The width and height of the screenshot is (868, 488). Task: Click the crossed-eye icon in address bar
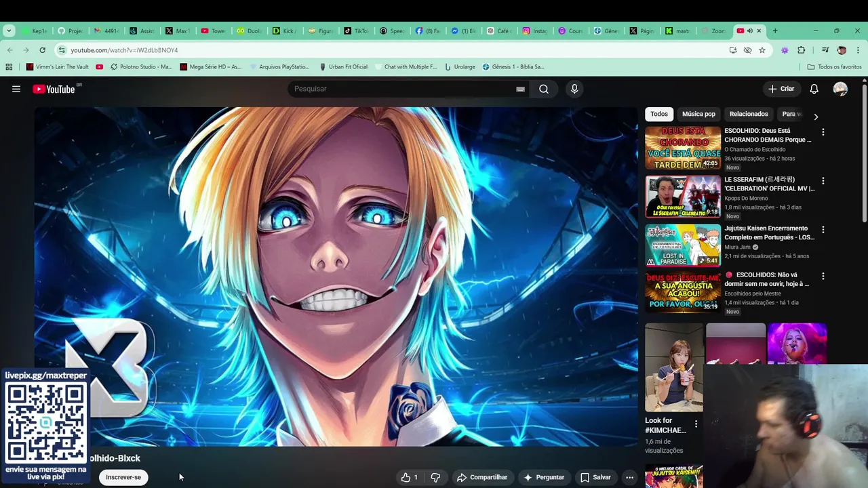pyautogui.click(x=747, y=50)
